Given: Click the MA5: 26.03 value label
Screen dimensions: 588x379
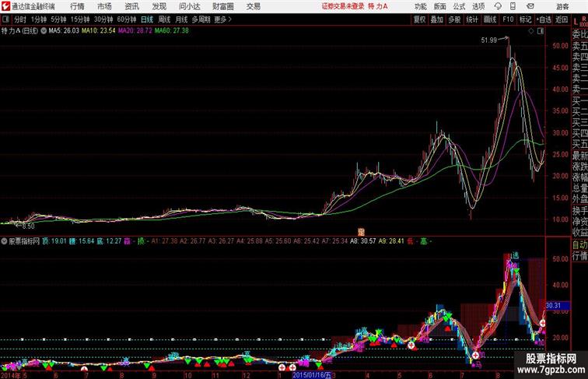Looking at the screenshot, I should pyautogui.click(x=64, y=31).
